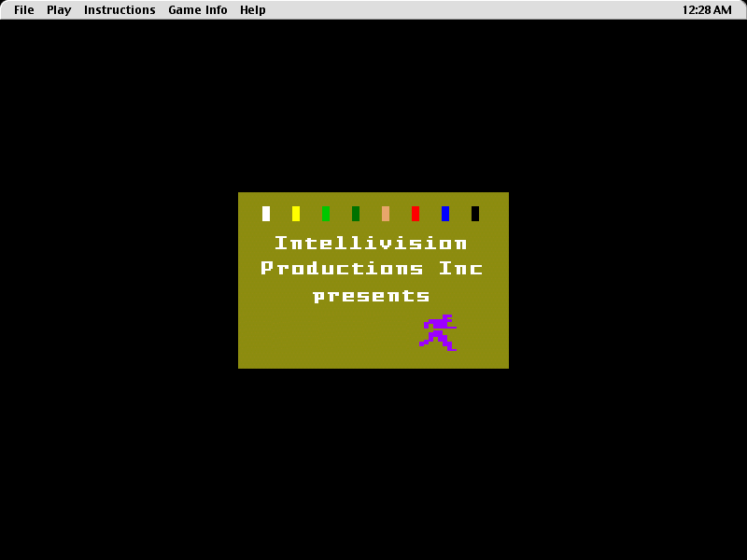Click the yellow color bar
The height and width of the screenshot is (560, 747).
[x=296, y=214]
